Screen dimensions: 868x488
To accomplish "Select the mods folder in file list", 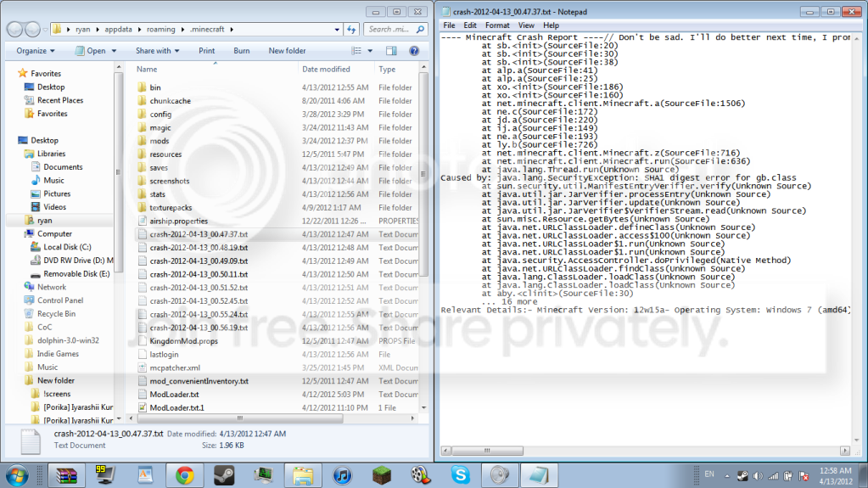I will pos(159,141).
